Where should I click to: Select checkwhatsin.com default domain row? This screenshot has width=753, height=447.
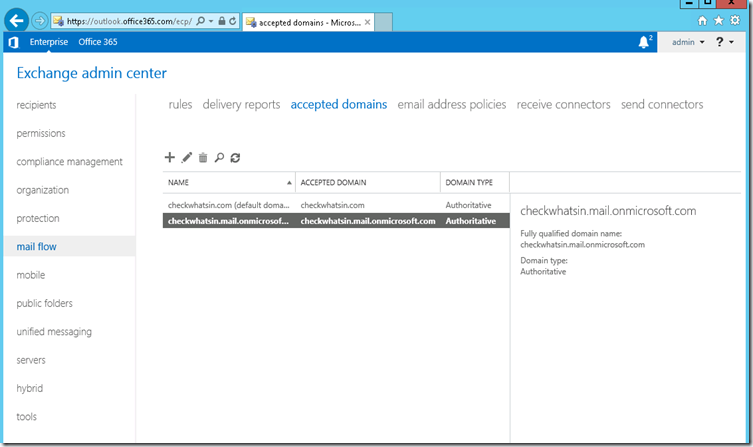336,205
